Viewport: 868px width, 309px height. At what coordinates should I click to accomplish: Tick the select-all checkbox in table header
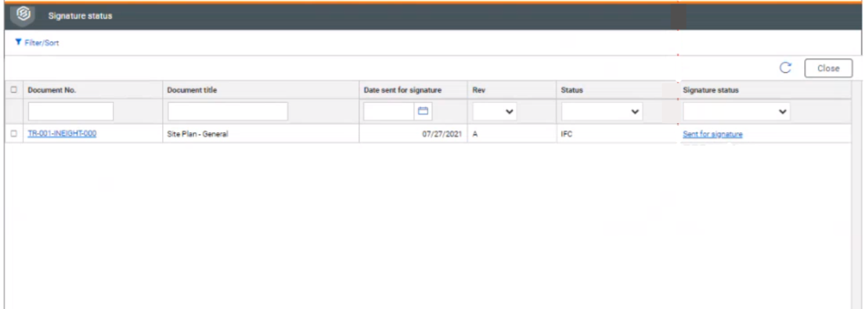point(14,90)
